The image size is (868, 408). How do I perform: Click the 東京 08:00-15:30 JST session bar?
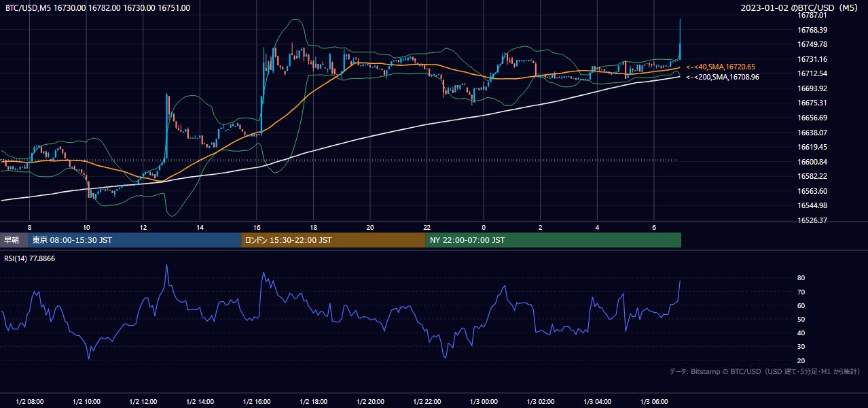pyautogui.click(x=134, y=240)
